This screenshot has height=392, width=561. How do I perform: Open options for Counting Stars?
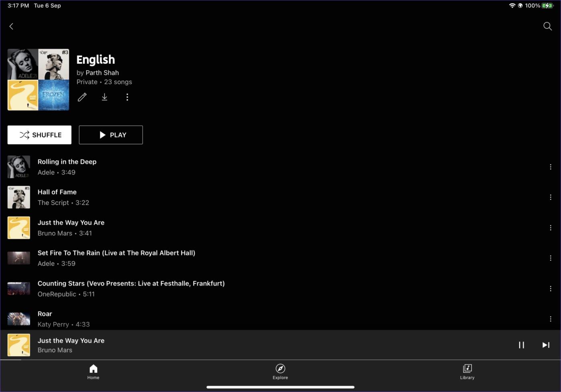[x=550, y=289]
